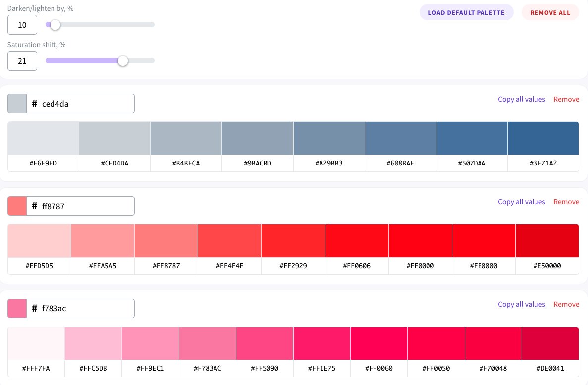Remove the ced4da palette
The height and width of the screenshot is (385, 588).
click(566, 99)
